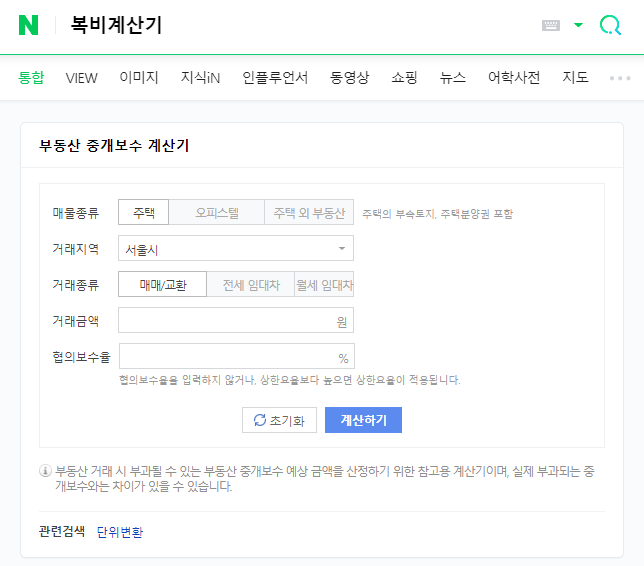This screenshot has height=566, width=644.
Task: Click the info icon beside the disclaimer
Action: (45, 471)
